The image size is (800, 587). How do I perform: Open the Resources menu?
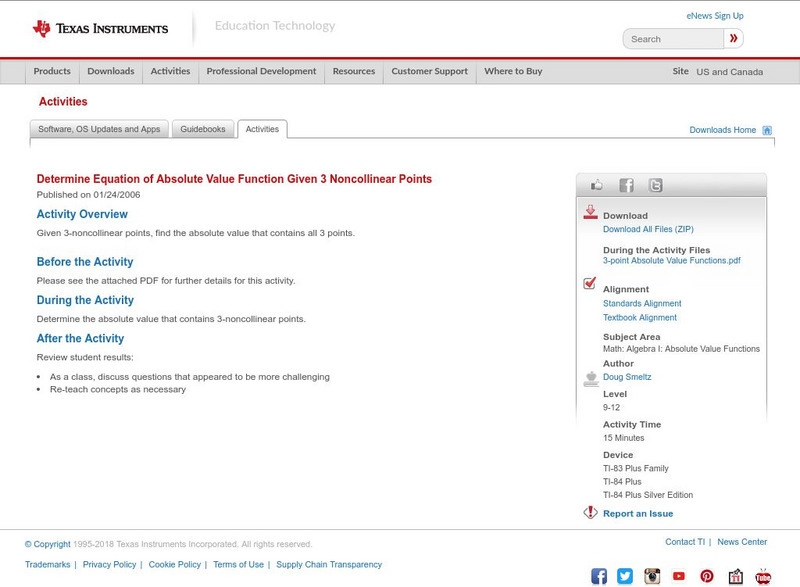(354, 71)
